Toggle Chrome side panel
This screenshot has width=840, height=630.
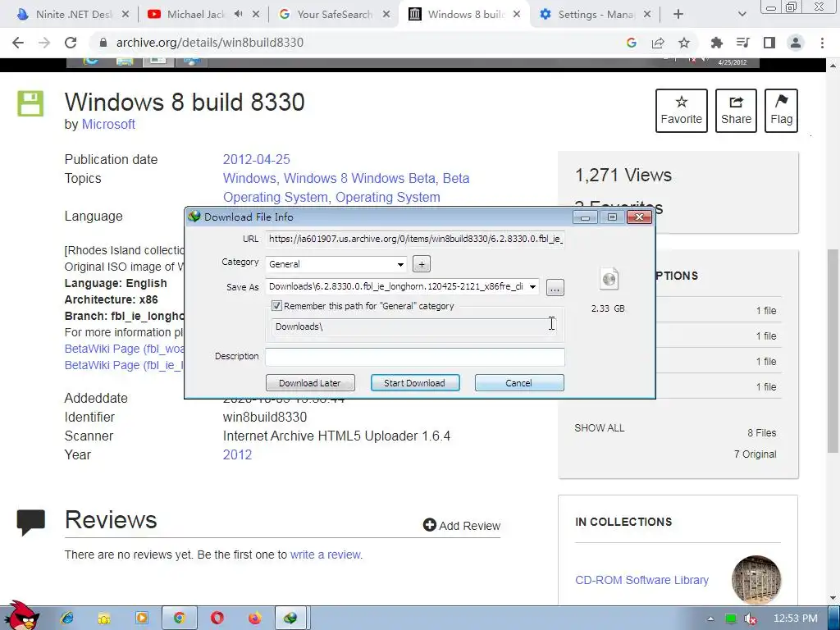tap(769, 43)
